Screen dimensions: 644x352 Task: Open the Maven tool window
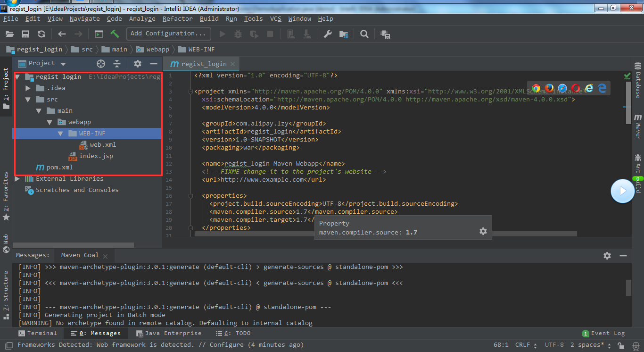point(638,126)
